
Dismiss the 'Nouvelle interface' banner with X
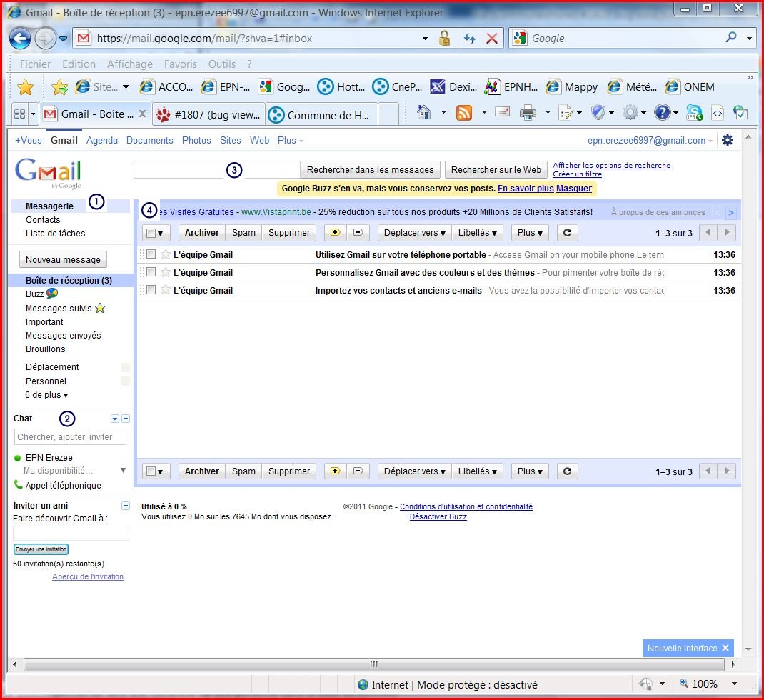point(725,648)
